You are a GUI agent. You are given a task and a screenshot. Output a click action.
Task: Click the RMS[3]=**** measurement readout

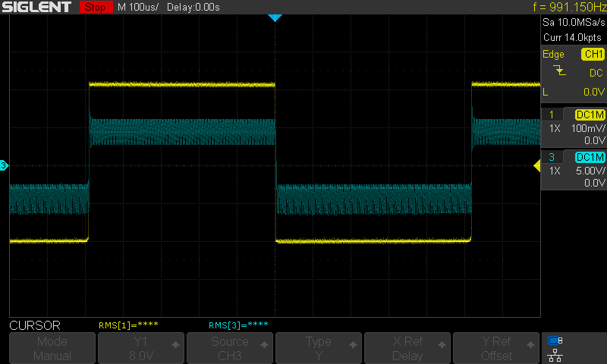coord(238,325)
